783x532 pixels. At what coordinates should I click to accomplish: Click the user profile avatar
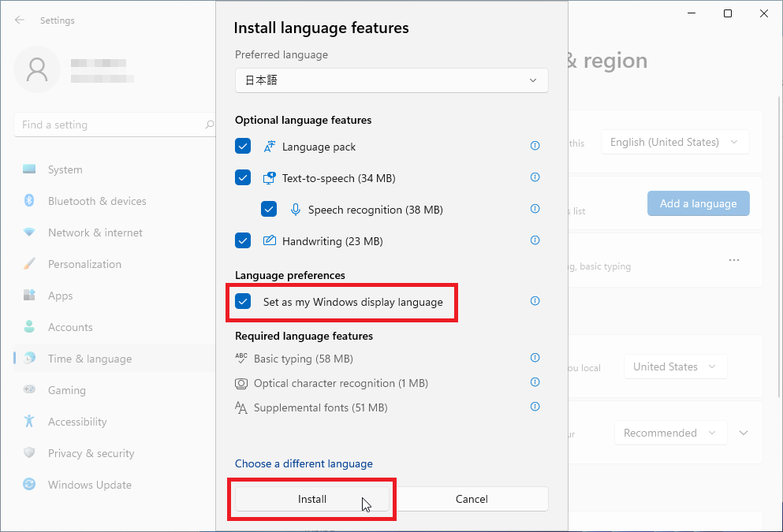coord(37,69)
